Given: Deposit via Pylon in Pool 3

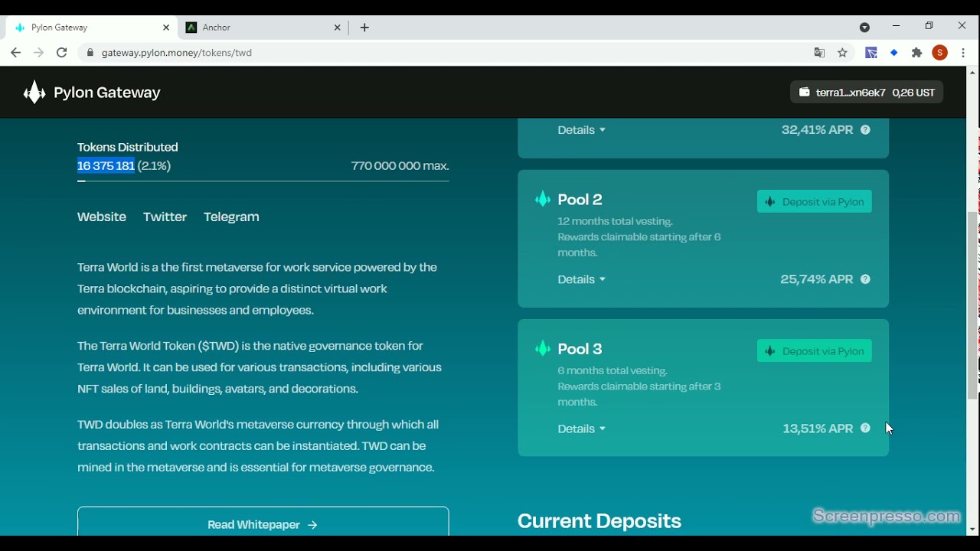Looking at the screenshot, I should [x=815, y=351].
